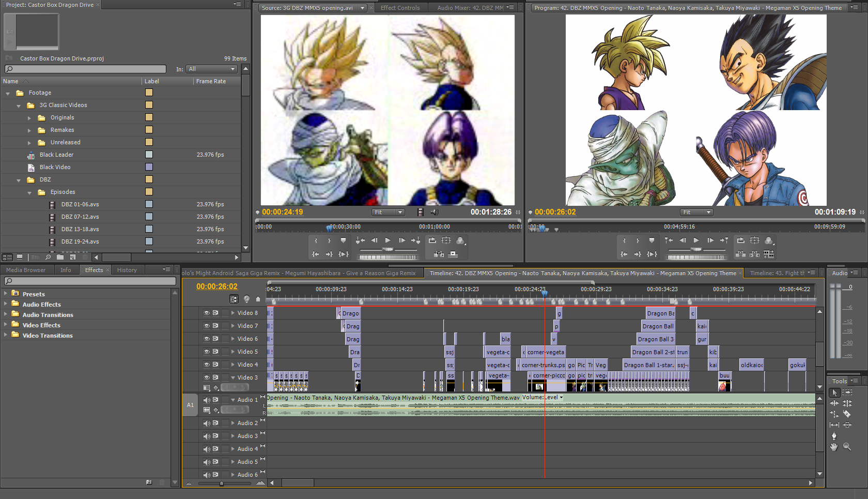
Task: Open Trim monitor from Program monitor
Action: point(769,254)
